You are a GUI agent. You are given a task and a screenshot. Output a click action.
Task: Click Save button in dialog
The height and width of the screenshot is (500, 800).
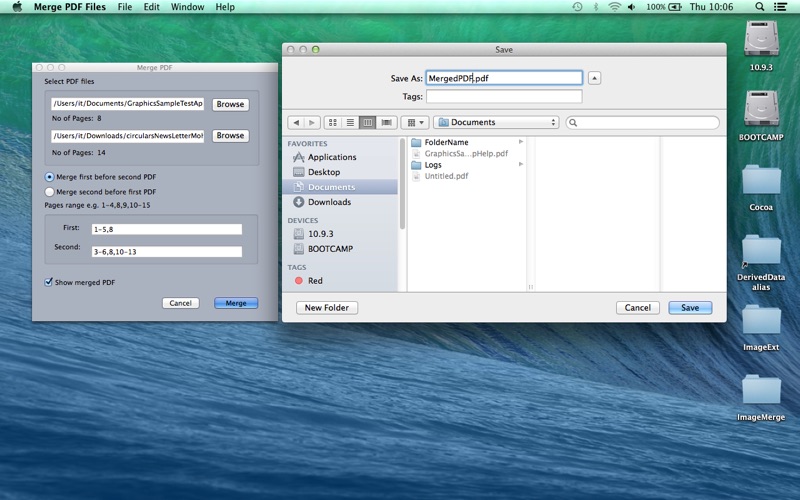(690, 308)
